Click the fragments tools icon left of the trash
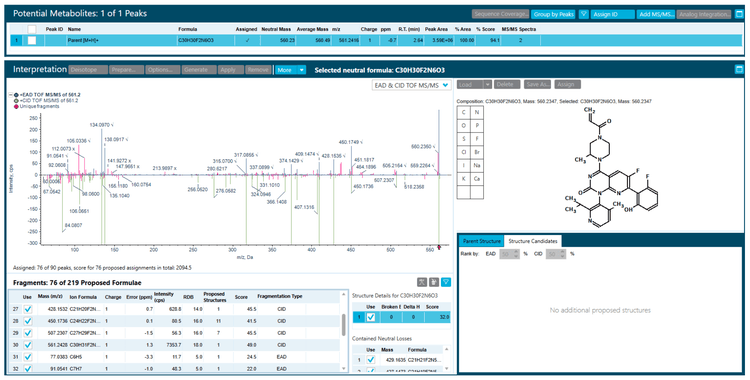 (422, 282)
